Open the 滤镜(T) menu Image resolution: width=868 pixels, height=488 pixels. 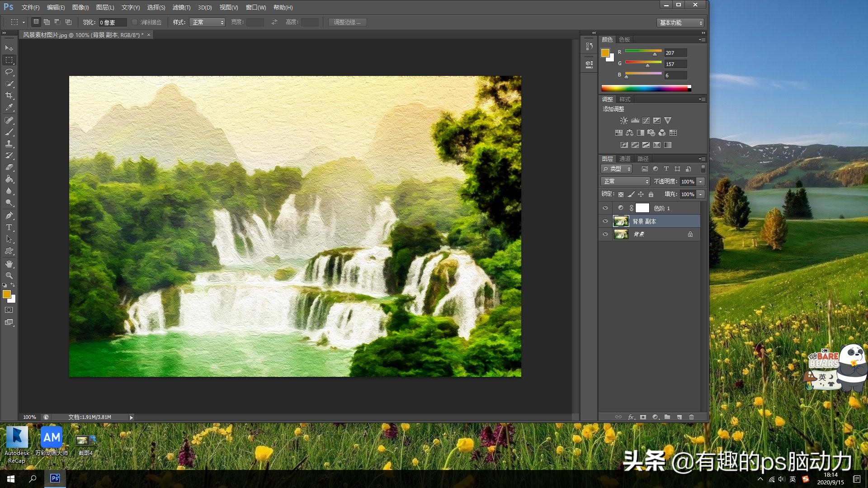click(181, 7)
